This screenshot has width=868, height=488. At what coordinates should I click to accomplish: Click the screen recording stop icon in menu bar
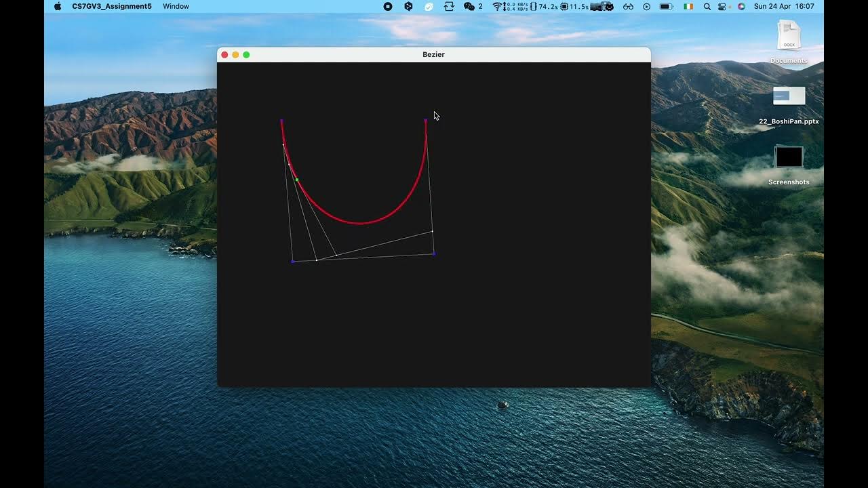(x=388, y=6)
